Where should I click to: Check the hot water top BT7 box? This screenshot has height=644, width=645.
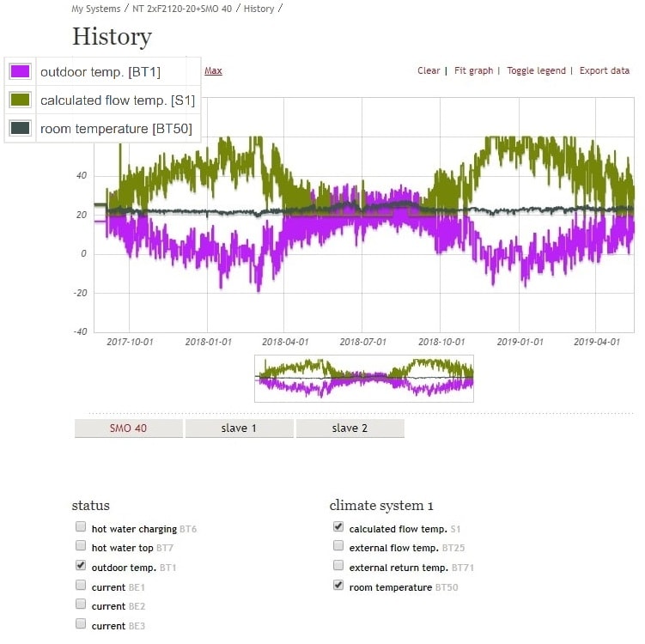pyautogui.click(x=81, y=546)
